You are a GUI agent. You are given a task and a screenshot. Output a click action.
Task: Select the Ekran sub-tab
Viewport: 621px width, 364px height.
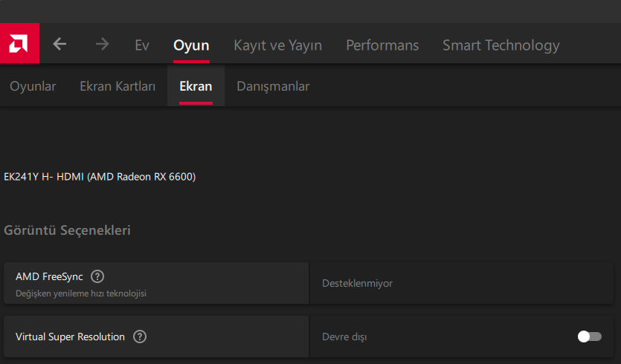coord(196,86)
